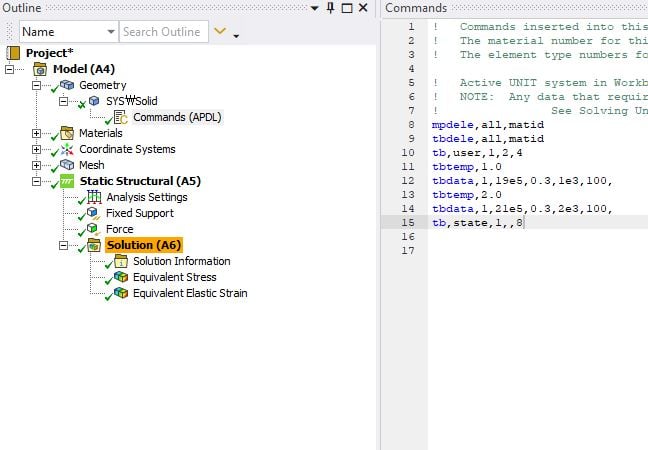Click the Equivalent Stress result icon
Screen dimensions: 648x450
coord(121,277)
